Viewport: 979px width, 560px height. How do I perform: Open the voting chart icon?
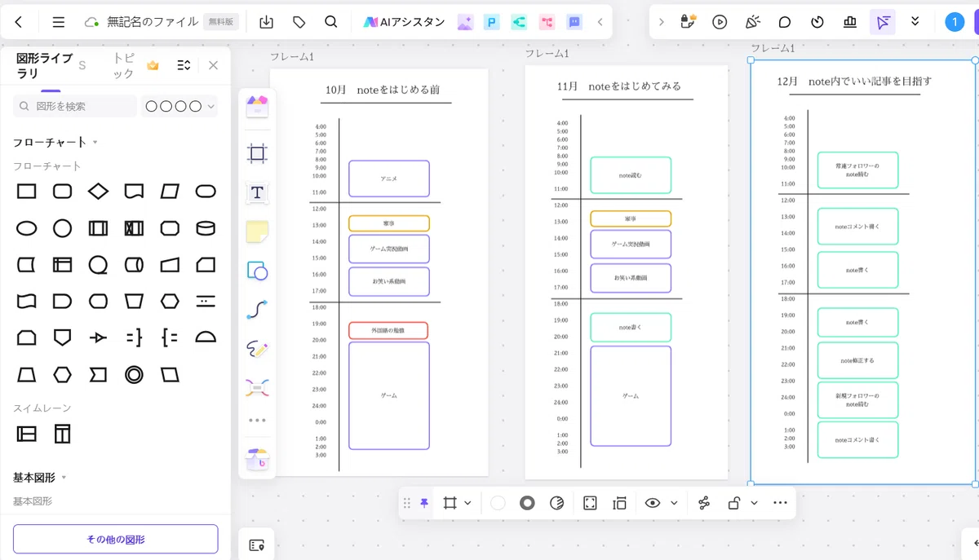click(850, 22)
